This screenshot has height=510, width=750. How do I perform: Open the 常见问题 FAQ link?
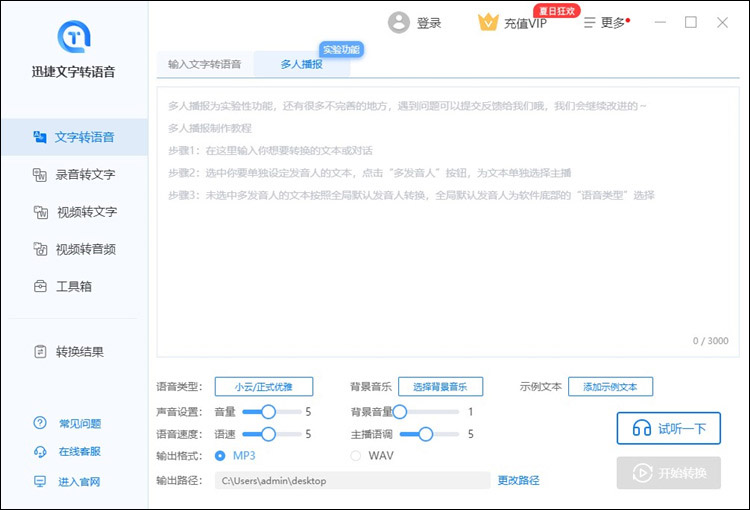pos(80,423)
